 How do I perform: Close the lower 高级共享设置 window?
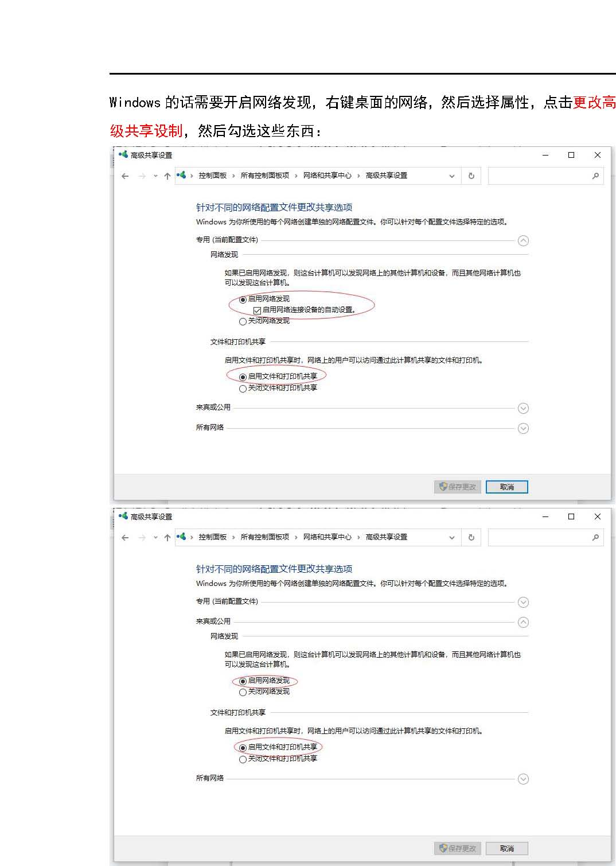598,517
